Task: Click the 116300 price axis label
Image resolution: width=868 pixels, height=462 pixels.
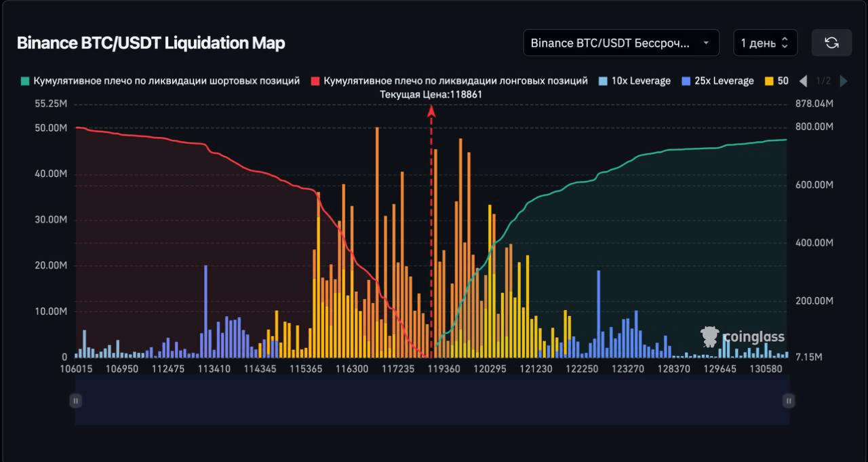Action: tap(353, 369)
